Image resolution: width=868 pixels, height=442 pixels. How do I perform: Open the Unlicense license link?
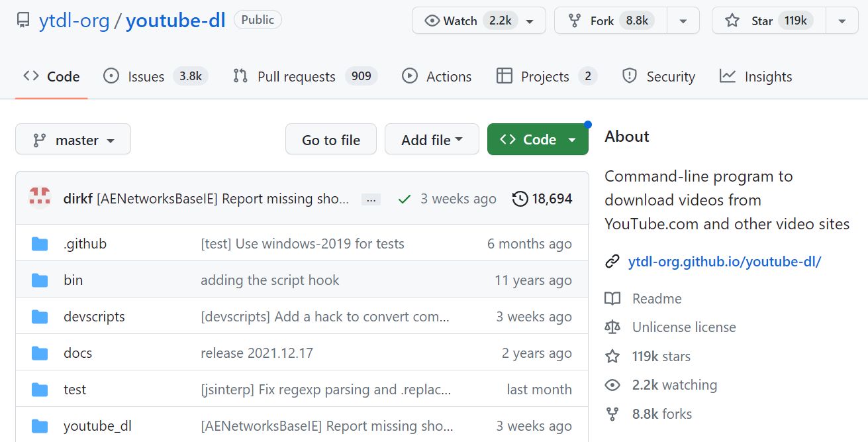pyautogui.click(x=684, y=327)
